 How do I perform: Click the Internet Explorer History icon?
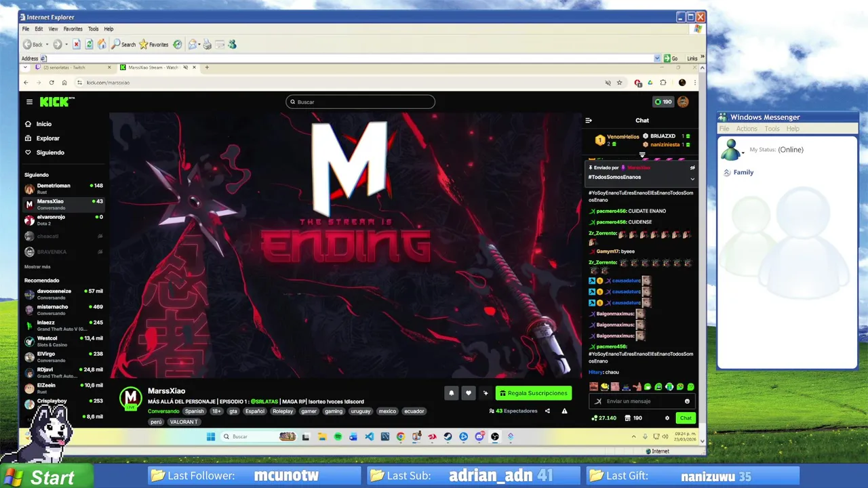click(178, 44)
